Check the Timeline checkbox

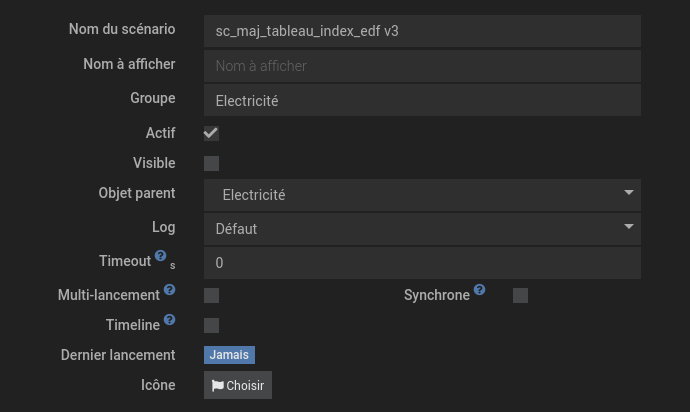click(x=211, y=325)
